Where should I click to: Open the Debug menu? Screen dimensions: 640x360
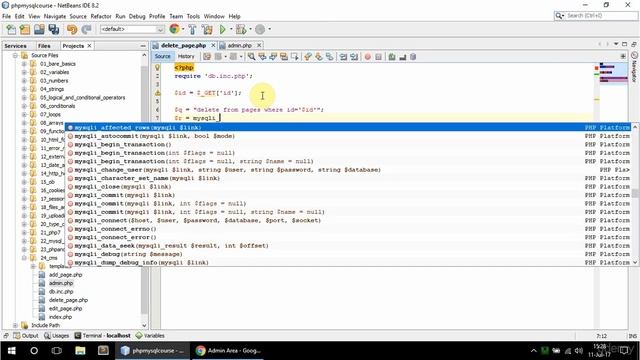click(x=137, y=16)
